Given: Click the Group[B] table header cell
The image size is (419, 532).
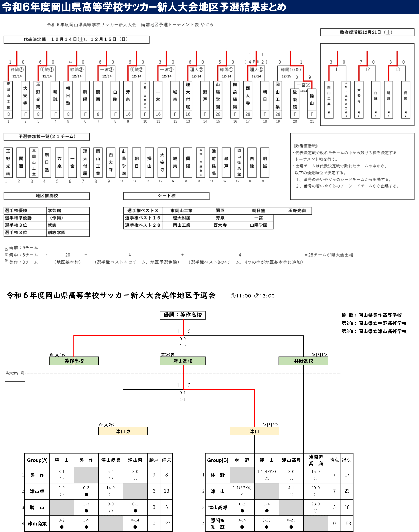Looking at the screenshot, I should click(x=218, y=460).
